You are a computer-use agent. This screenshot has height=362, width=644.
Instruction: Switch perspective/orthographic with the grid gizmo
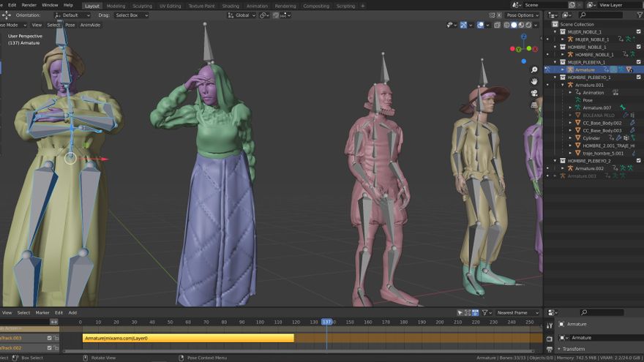534,105
